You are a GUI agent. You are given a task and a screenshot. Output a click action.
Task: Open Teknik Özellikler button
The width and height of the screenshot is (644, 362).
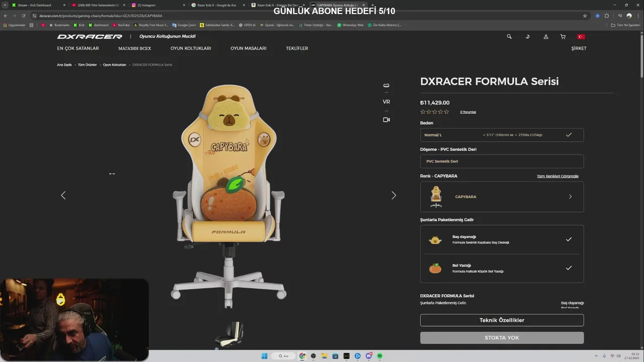(x=502, y=320)
